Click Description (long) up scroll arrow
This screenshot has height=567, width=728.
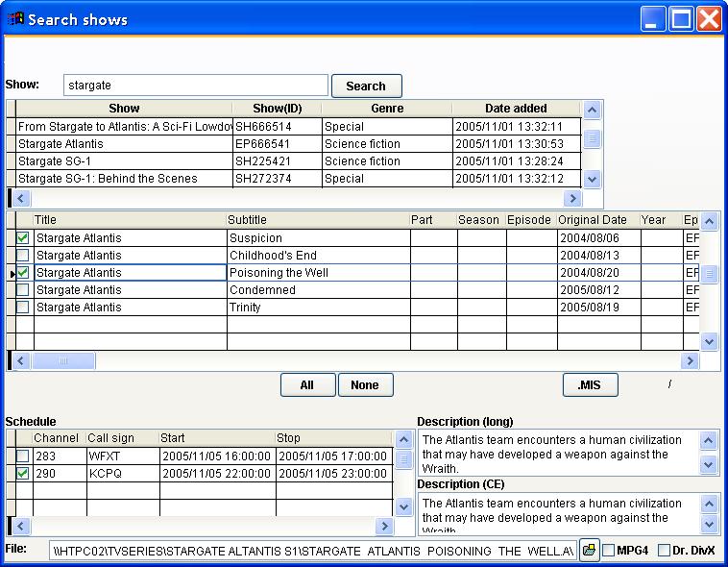coord(709,440)
